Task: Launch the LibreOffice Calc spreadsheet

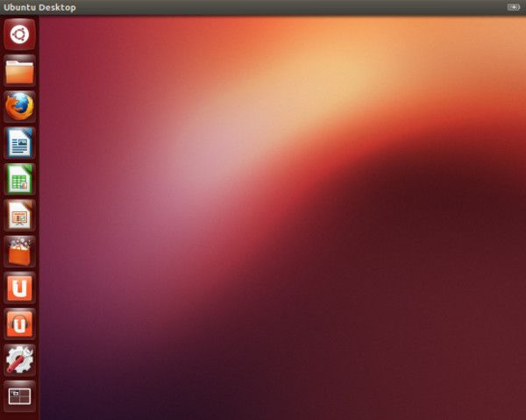Action: click(19, 178)
